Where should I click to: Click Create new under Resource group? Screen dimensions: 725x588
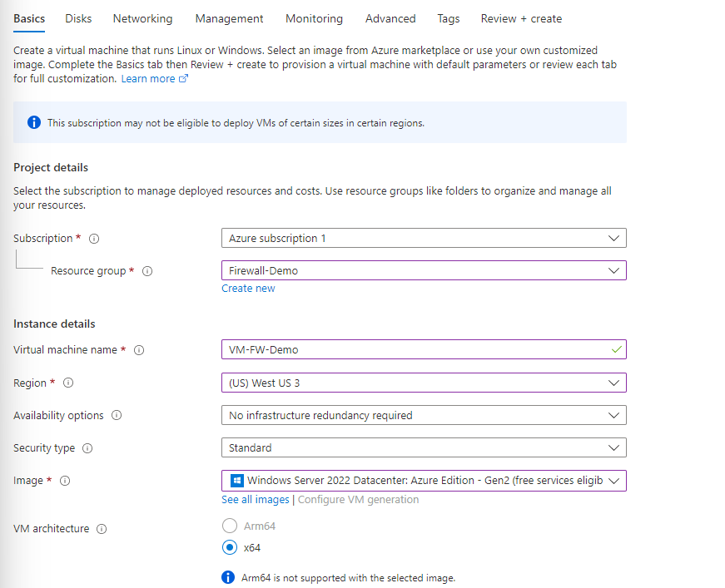point(248,288)
